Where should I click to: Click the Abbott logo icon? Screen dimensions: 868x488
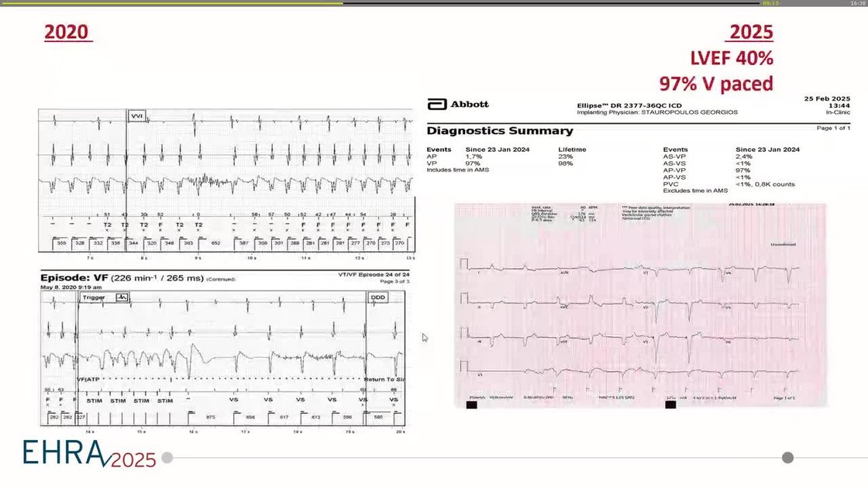437,104
